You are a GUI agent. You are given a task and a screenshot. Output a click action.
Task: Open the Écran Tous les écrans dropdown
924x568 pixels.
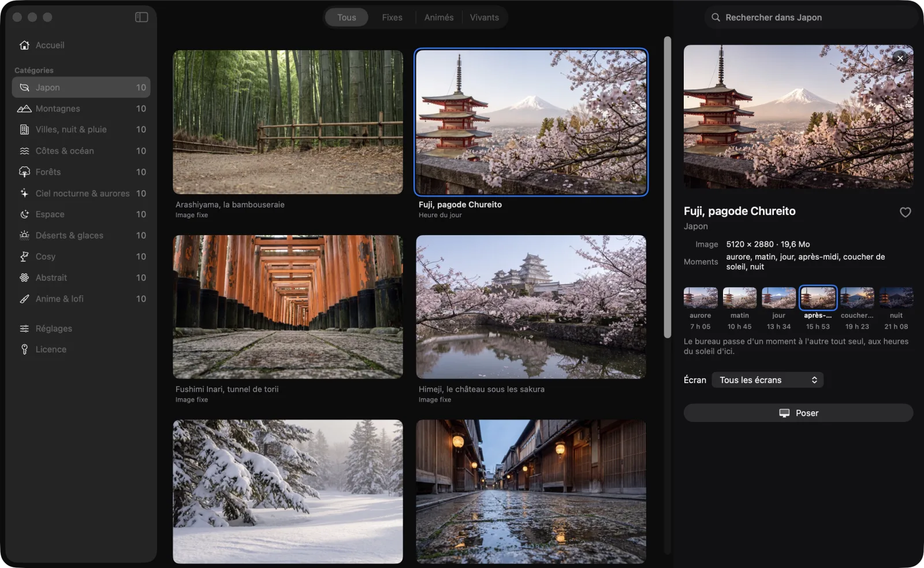(767, 380)
